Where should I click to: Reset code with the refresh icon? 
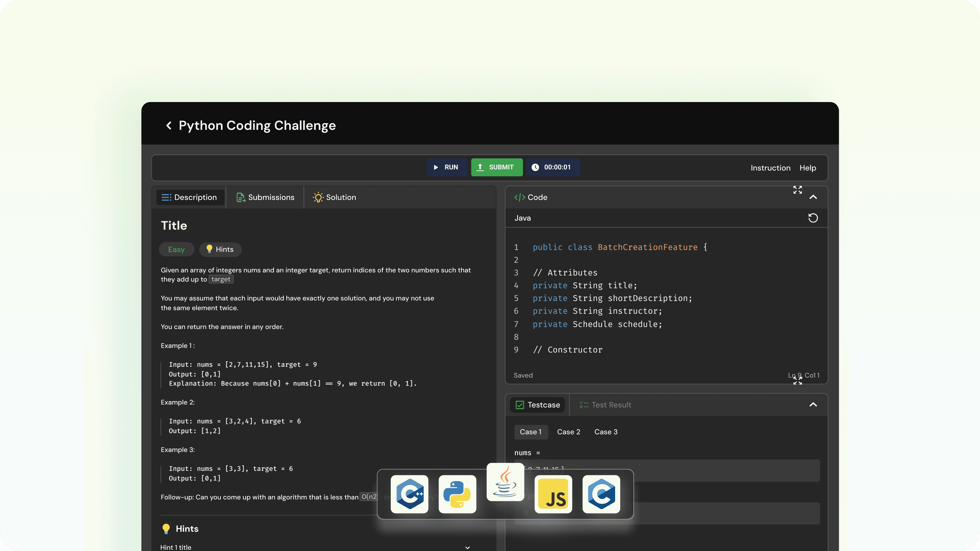(x=813, y=218)
